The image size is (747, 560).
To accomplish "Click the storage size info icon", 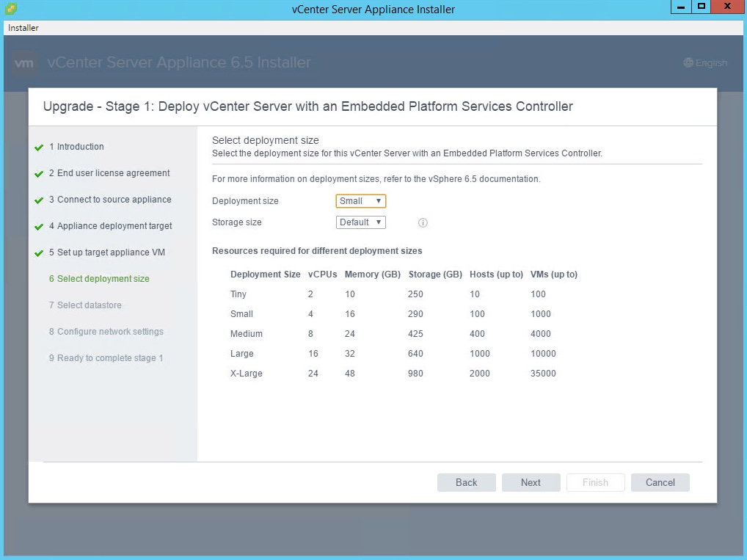I will [x=423, y=223].
